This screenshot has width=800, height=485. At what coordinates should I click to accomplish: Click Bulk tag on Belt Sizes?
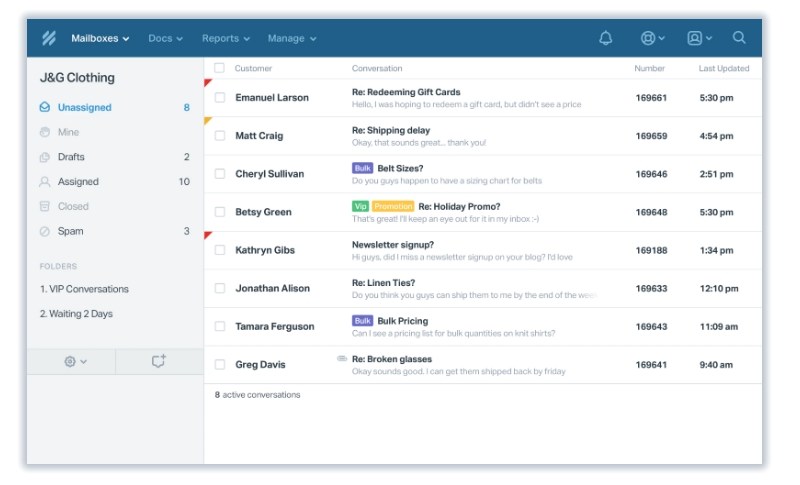tap(362, 168)
